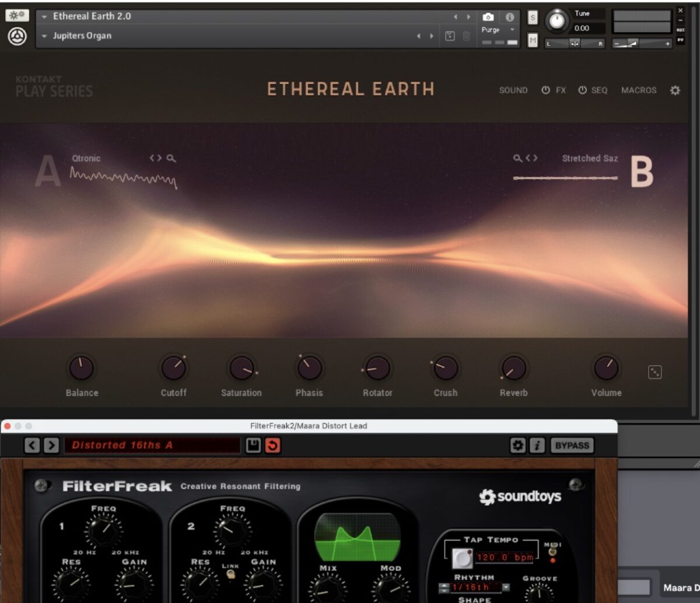Screen dimensions: 700x603
Task: Click the FilterFreak Mix knob
Action: click(328, 588)
